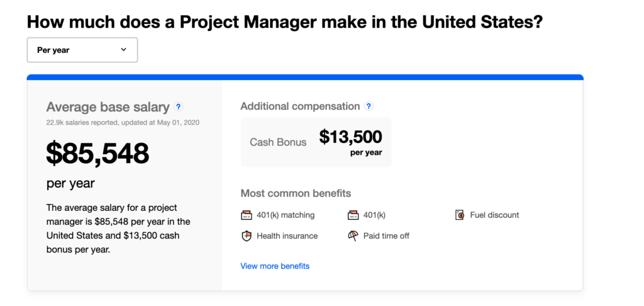
Task: Select the 401(k) matching benefit label
Action: pos(286,215)
